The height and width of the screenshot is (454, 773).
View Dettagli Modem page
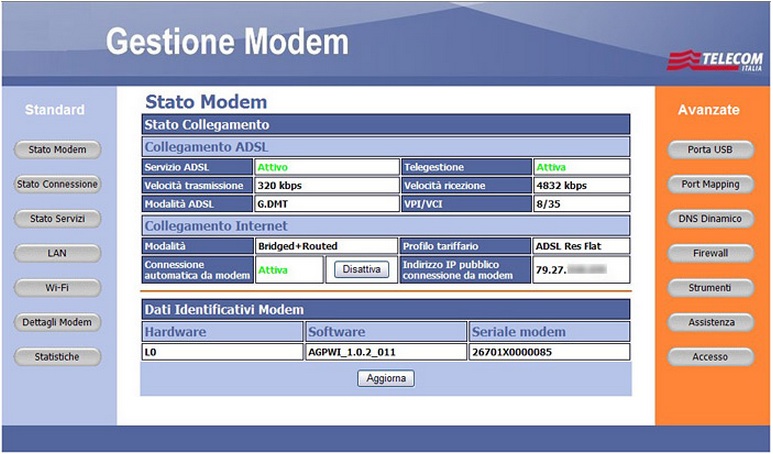click(57, 322)
